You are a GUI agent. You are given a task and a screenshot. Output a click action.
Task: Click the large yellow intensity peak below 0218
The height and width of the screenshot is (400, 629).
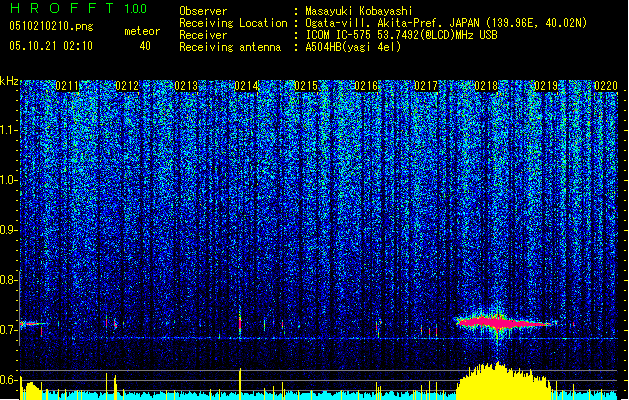[x=503, y=379]
